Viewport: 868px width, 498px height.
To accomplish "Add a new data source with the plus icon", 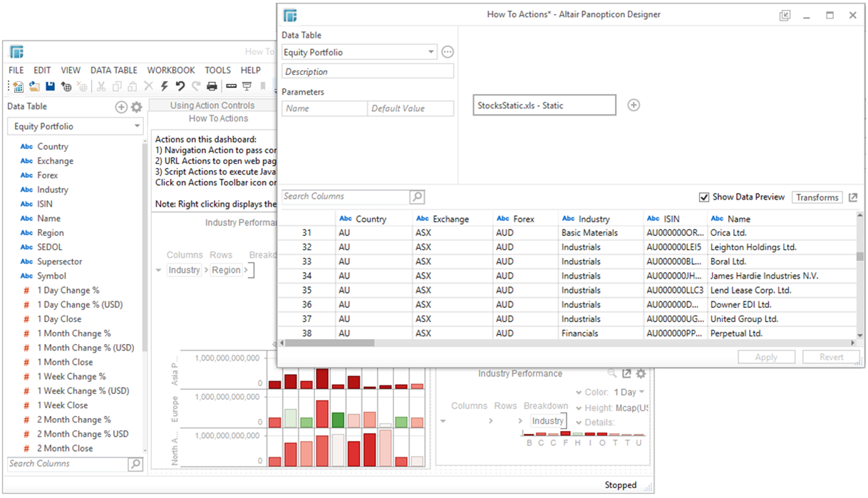I will click(x=633, y=105).
